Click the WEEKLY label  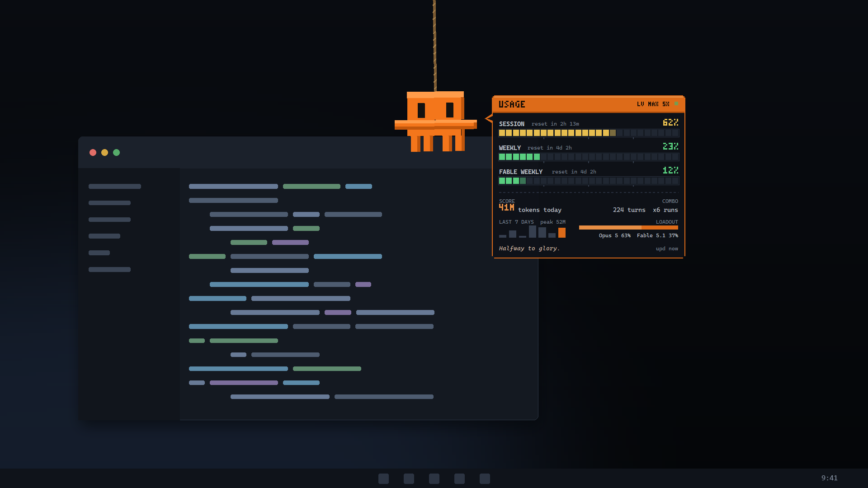pyautogui.click(x=510, y=148)
